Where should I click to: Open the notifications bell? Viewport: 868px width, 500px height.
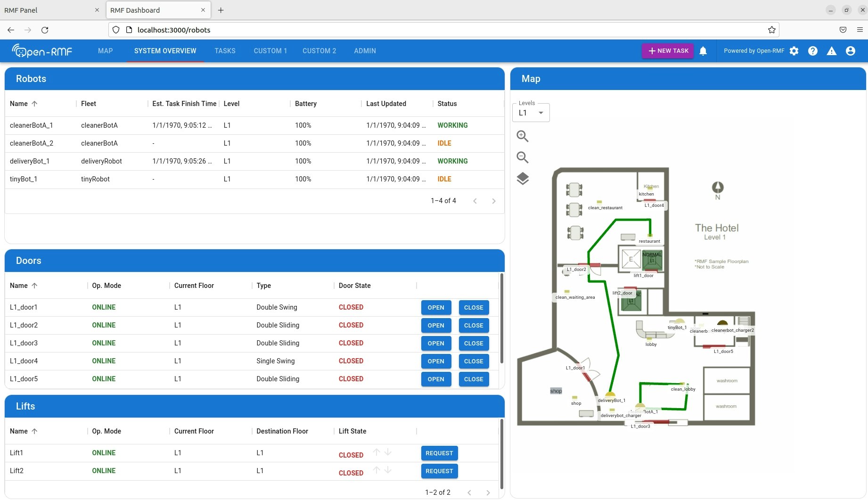click(704, 51)
